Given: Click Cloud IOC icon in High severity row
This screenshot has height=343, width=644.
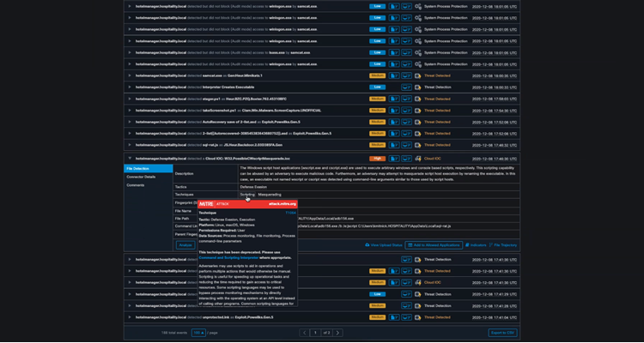Looking at the screenshot, I should 417,159.
